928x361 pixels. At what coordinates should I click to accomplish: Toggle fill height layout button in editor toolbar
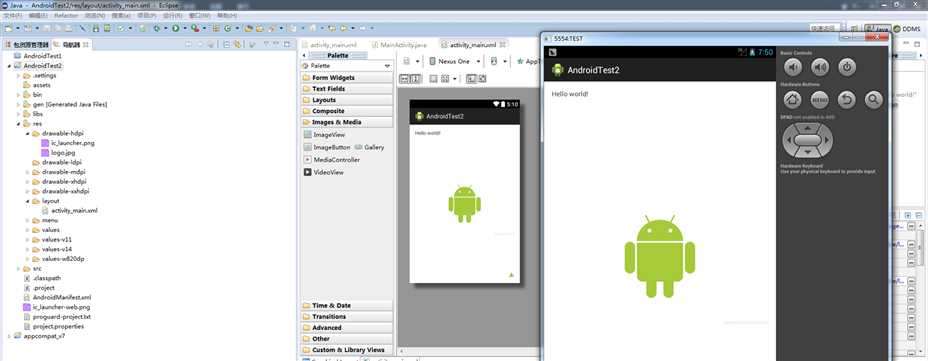tap(415, 78)
